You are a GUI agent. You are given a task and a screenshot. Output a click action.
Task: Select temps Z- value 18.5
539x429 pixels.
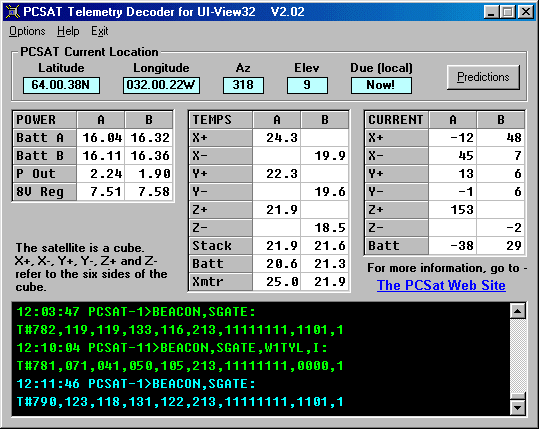(x=325, y=228)
